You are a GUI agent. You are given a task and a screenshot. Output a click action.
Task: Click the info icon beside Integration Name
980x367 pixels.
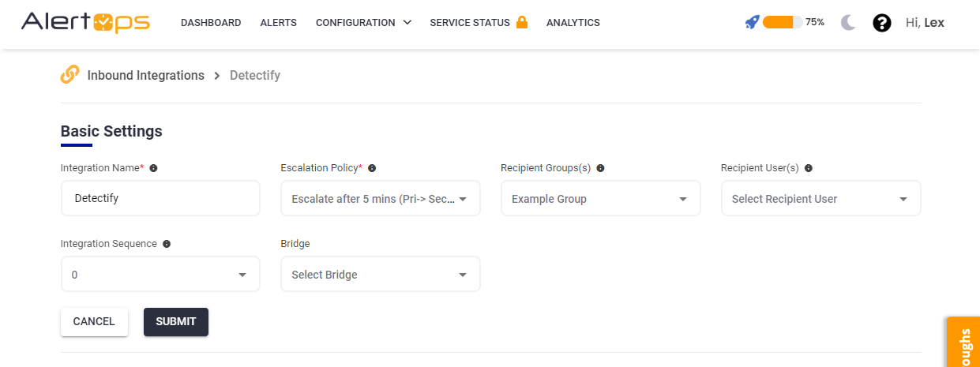(x=153, y=168)
